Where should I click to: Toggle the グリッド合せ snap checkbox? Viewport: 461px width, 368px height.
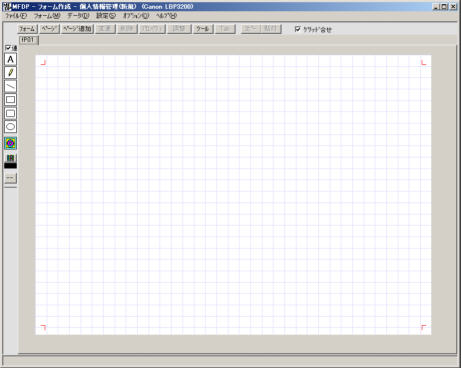[x=298, y=29]
